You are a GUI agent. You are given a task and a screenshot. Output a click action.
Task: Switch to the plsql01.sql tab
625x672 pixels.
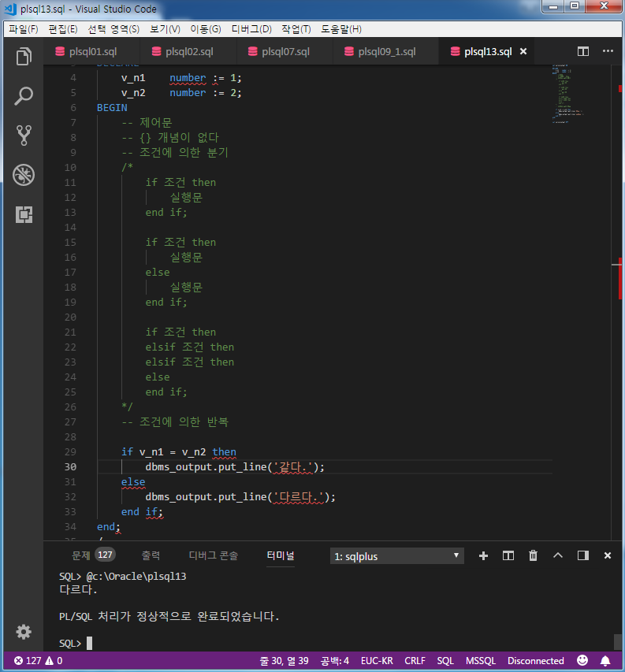[91, 51]
